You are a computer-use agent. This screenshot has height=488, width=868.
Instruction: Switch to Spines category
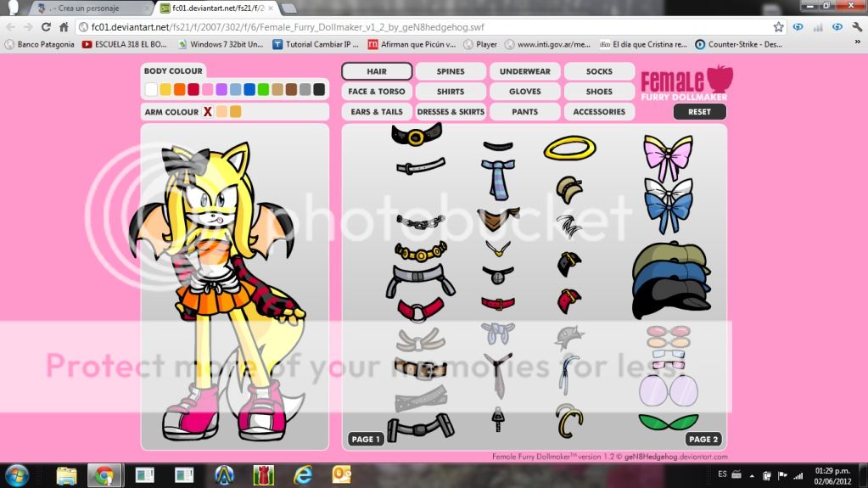click(x=451, y=71)
